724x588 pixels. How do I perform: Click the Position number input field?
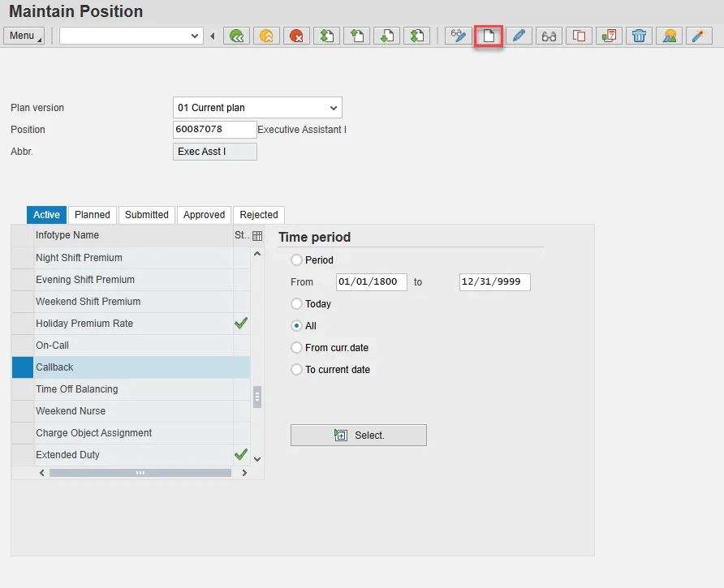tap(214, 130)
